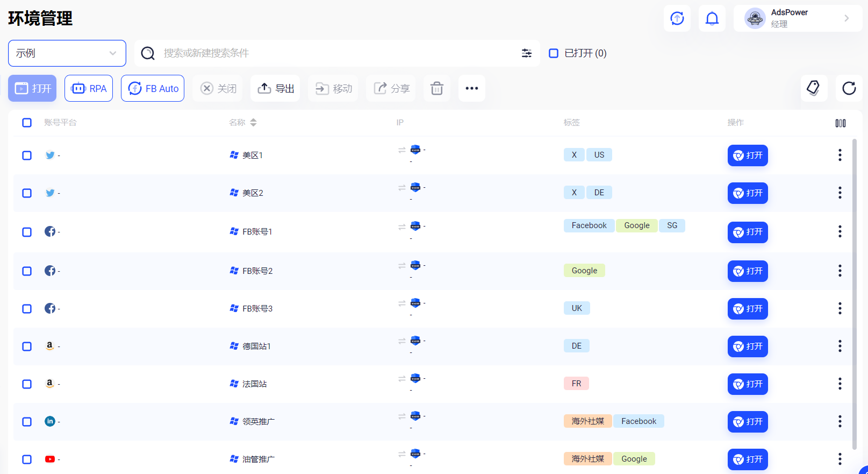This screenshot has height=474, width=868.
Task: Select all rows with header checkbox
Action: [x=27, y=123]
